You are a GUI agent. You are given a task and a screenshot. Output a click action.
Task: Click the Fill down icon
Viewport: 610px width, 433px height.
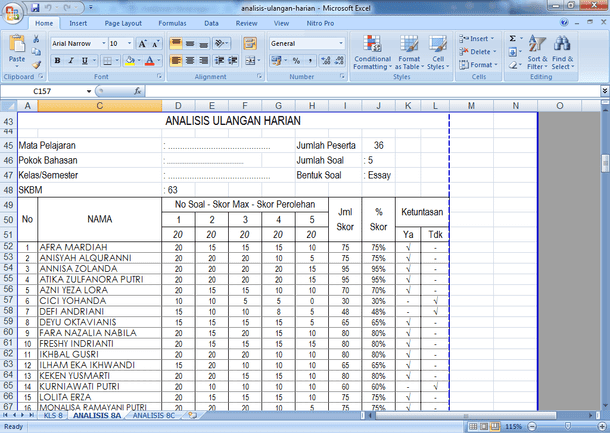tap(513, 52)
